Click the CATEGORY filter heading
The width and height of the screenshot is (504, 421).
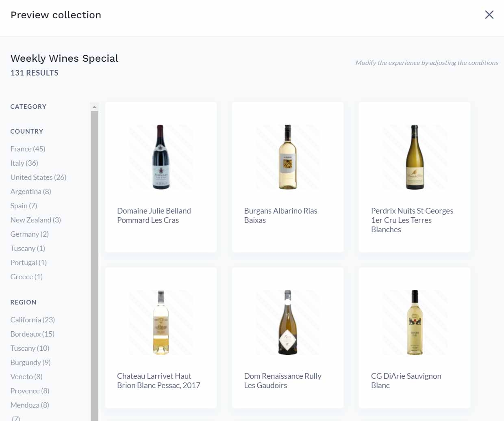pyautogui.click(x=28, y=107)
